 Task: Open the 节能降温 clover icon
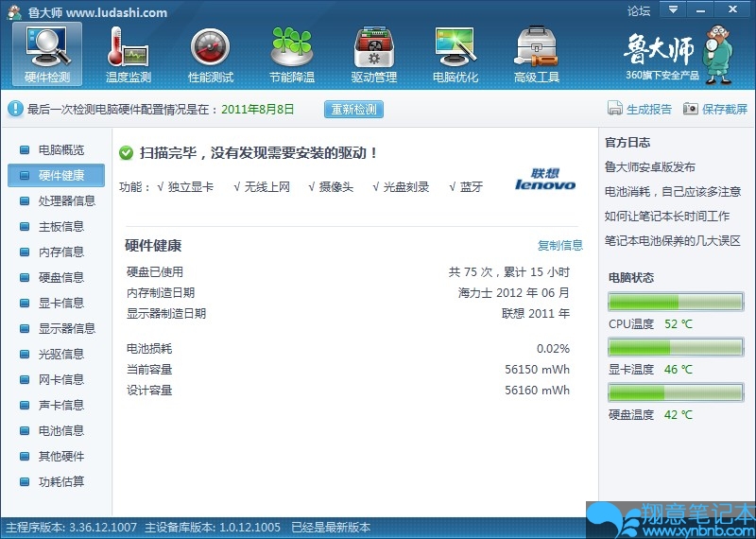(x=292, y=54)
